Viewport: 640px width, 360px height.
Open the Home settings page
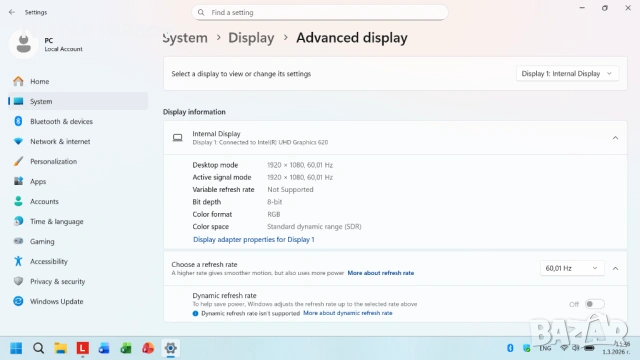tap(78, 82)
